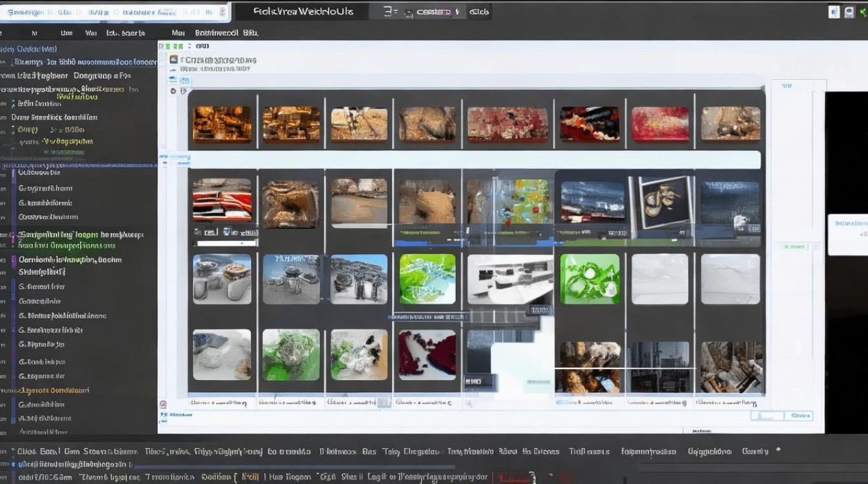Image resolution: width=868 pixels, height=484 pixels.
Task: Click the green icon at the top-right edge
Action: click(x=864, y=12)
